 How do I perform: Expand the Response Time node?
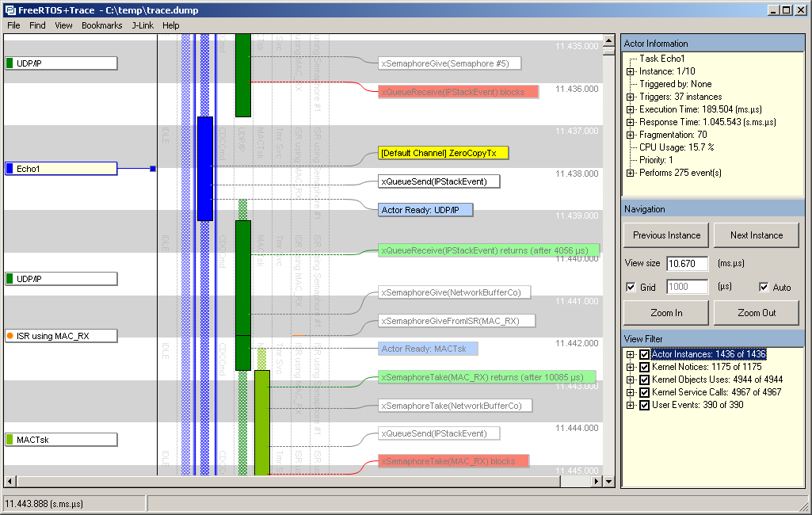click(631, 122)
